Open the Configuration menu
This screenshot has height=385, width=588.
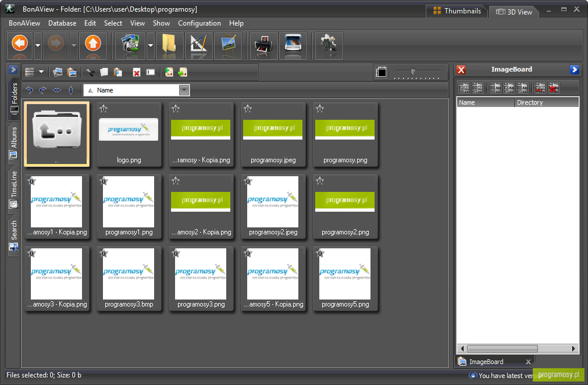click(199, 23)
